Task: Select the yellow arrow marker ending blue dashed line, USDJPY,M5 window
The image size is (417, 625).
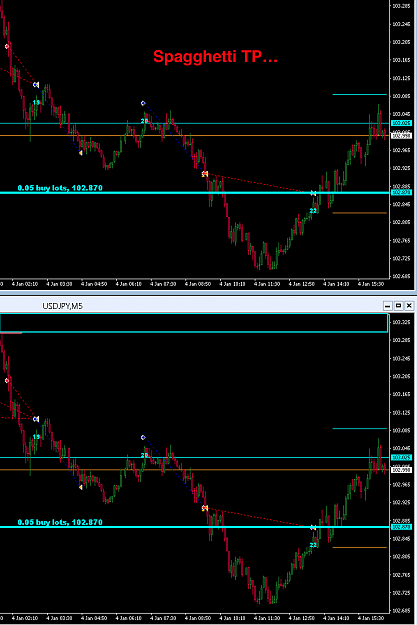Action: coord(81,487)
